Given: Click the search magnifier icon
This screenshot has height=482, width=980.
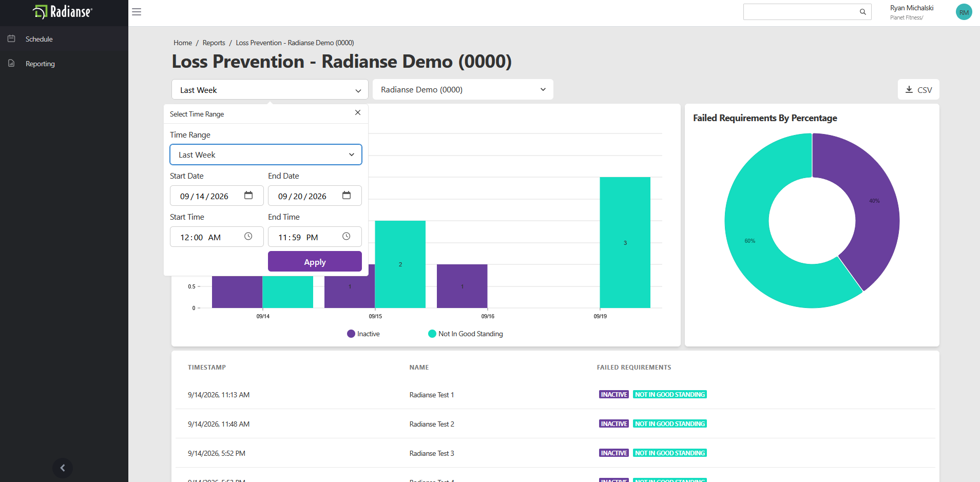Looking at the screenshot, I should (x=863, y=12).
